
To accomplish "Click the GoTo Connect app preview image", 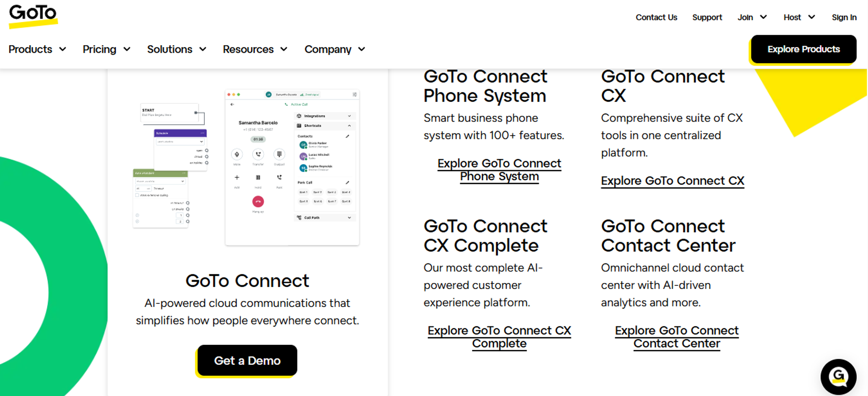I will pos(292,168).
